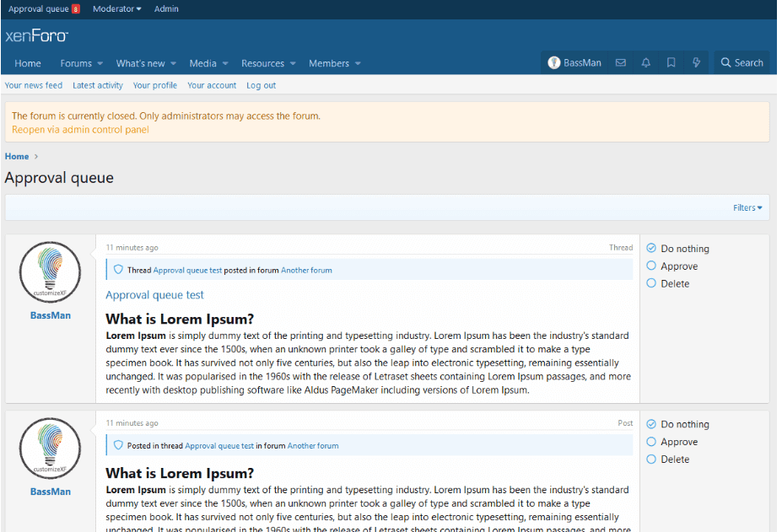
Task: Click the Approval queue red badge counter
Action: (x=76, y=9)
